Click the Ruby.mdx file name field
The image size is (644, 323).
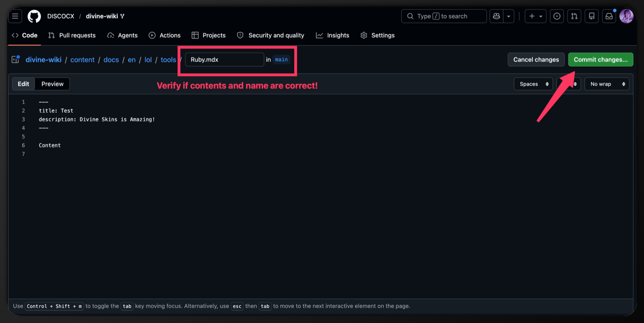click(224, 60)
